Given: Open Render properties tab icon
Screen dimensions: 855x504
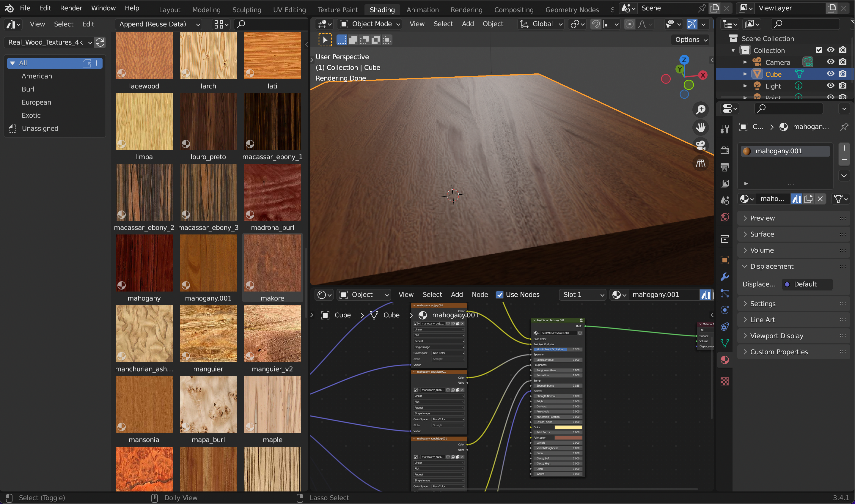Looking at the screenshot, I should (x=724, y=150).
